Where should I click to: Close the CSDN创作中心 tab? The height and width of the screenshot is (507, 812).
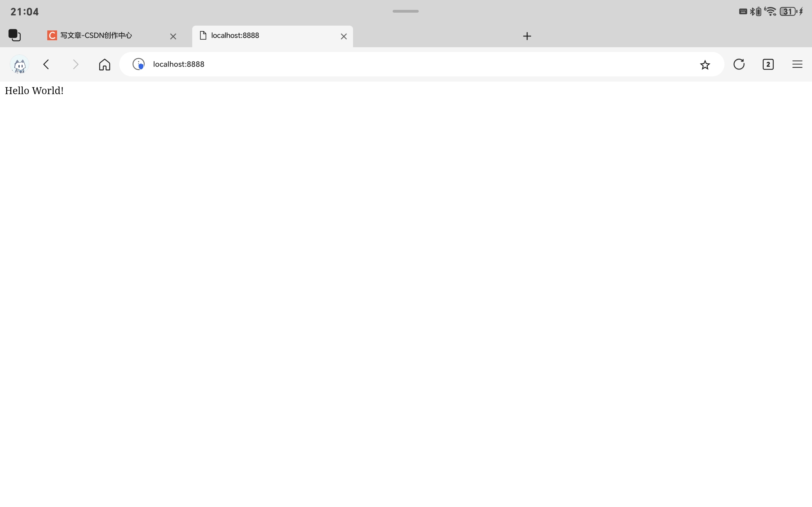pos(173,36)
